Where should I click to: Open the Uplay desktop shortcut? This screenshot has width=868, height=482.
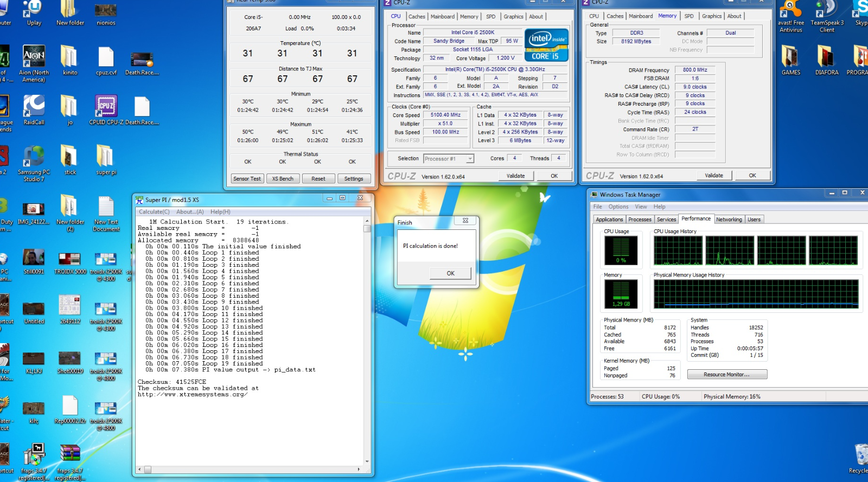click(34, 13)
